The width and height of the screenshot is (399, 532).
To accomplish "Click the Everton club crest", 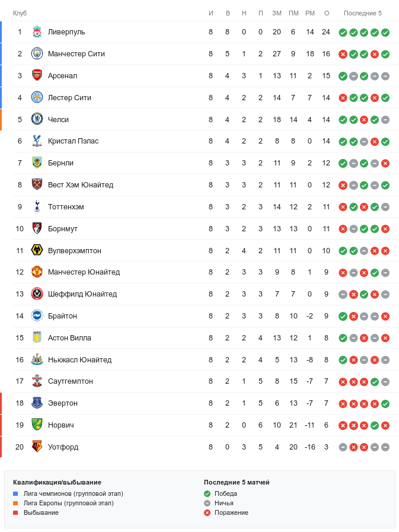I will (37, 403).
